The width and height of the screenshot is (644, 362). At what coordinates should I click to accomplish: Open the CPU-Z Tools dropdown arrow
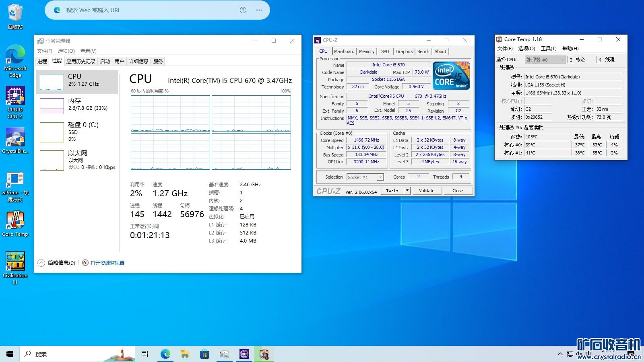click(407, 191)
